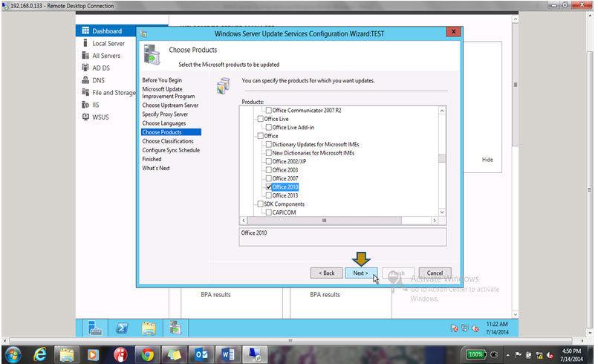The image size is (598, 364).
Task: Launch Internet Explorer from host taskbar
Action: 39,355
